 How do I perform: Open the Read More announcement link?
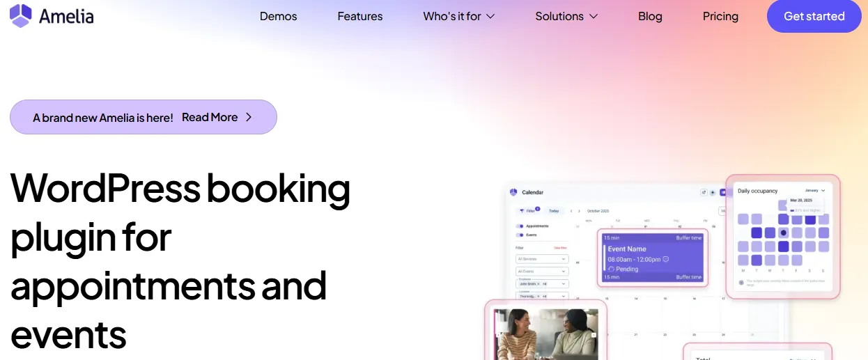tap(210, 117)
